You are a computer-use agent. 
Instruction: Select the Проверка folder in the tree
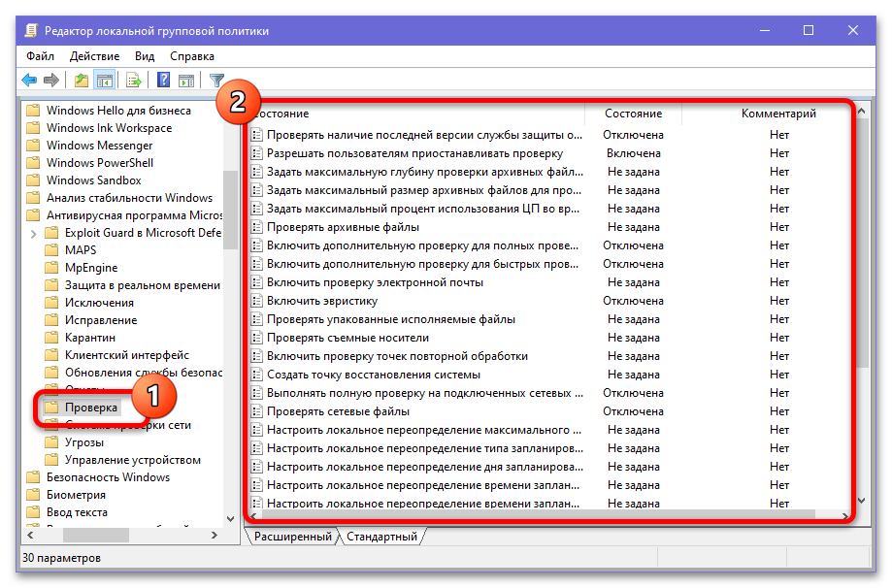(x=91, y=408)
